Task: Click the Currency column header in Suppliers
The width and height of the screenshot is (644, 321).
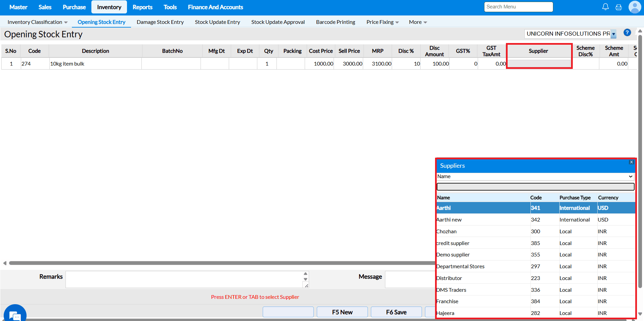Action: [608, 198]
